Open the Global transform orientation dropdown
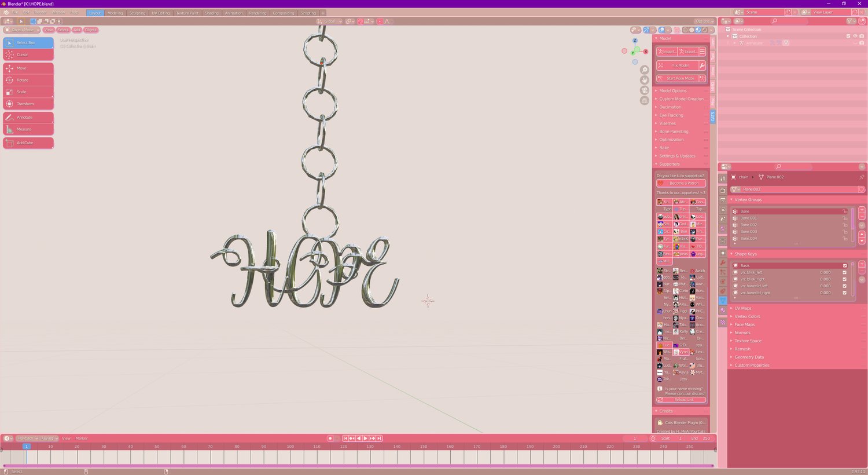Screen dimensions: 868x475 pos(330,21)
